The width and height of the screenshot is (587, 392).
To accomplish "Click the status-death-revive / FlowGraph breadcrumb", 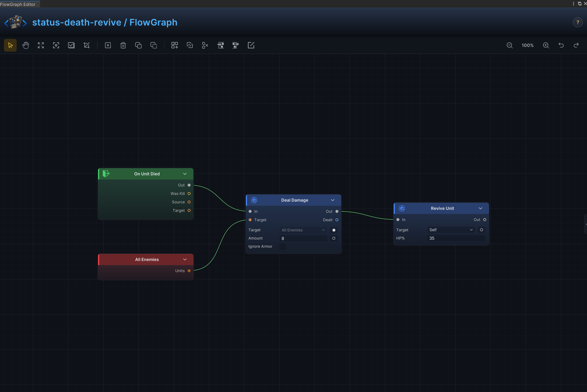I will [x=105, y=22].
